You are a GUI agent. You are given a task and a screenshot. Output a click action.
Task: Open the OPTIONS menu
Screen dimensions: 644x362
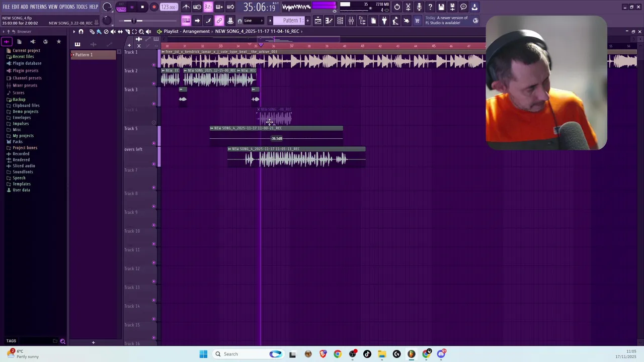67,7
